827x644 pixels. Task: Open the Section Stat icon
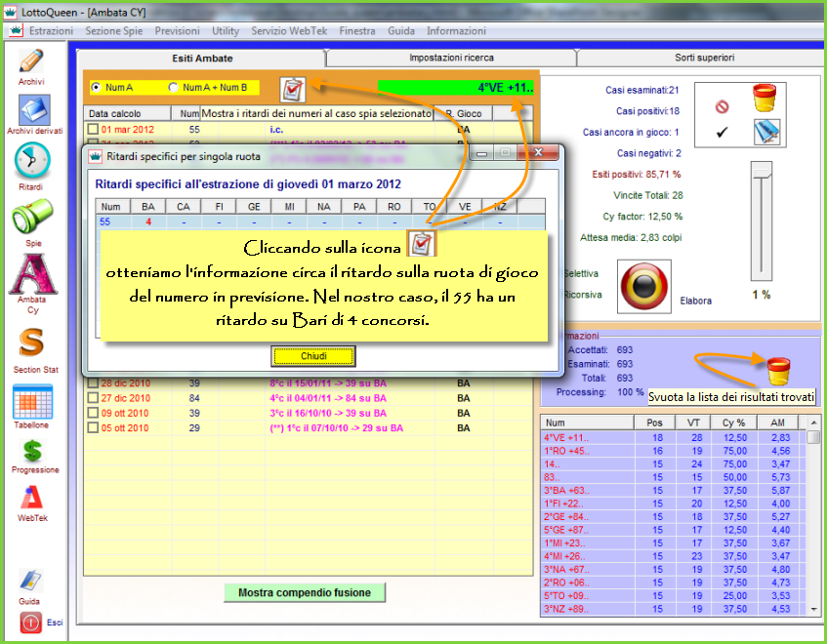[31, 342]
